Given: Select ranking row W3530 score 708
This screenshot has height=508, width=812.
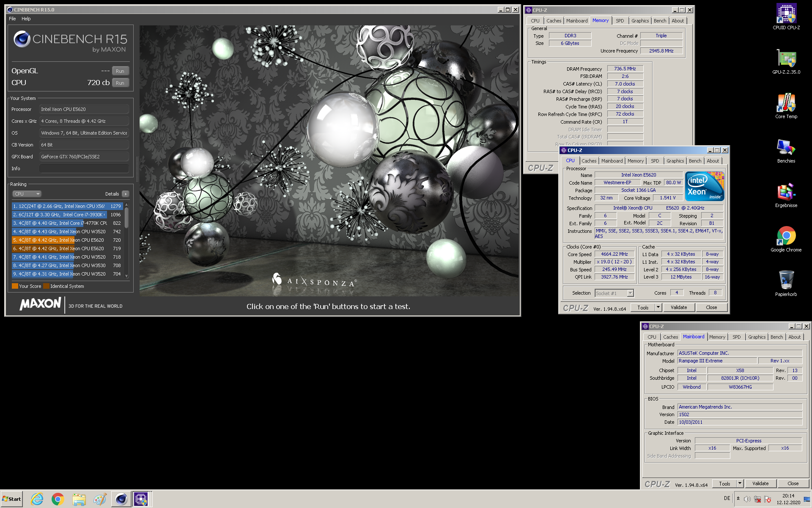Looking at the screenshot, I should tap(67, 265).
